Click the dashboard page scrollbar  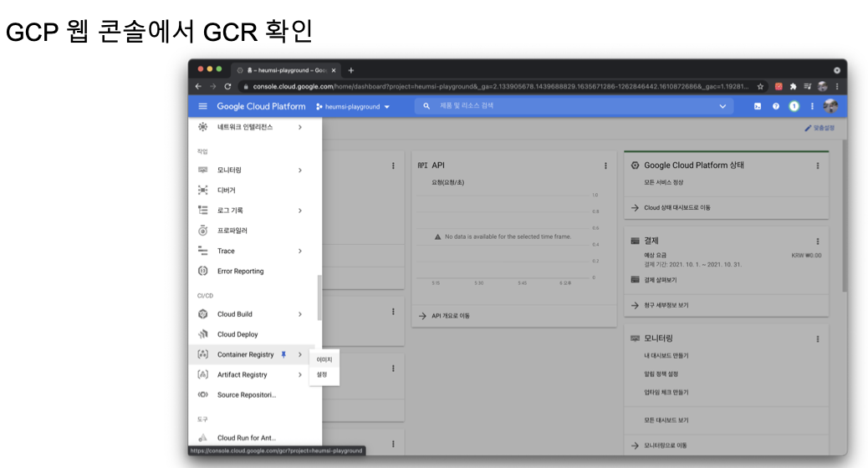[845, 216]
